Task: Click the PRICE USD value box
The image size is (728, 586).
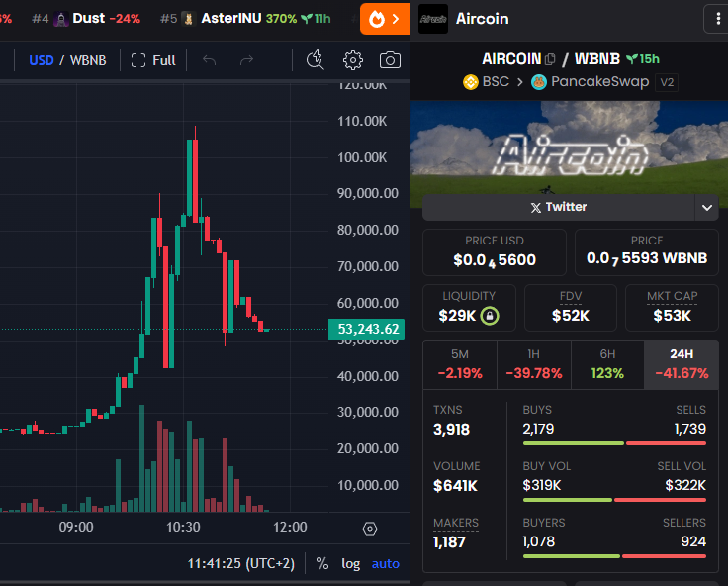Action: pyautogui.click(x=495, y=252)
